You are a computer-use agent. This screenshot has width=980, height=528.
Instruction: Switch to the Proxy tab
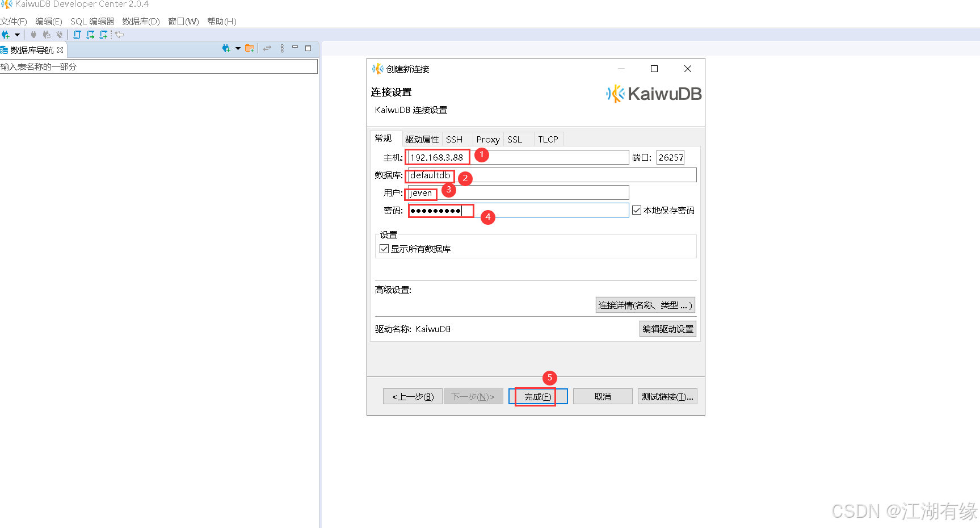pos(488,140)
